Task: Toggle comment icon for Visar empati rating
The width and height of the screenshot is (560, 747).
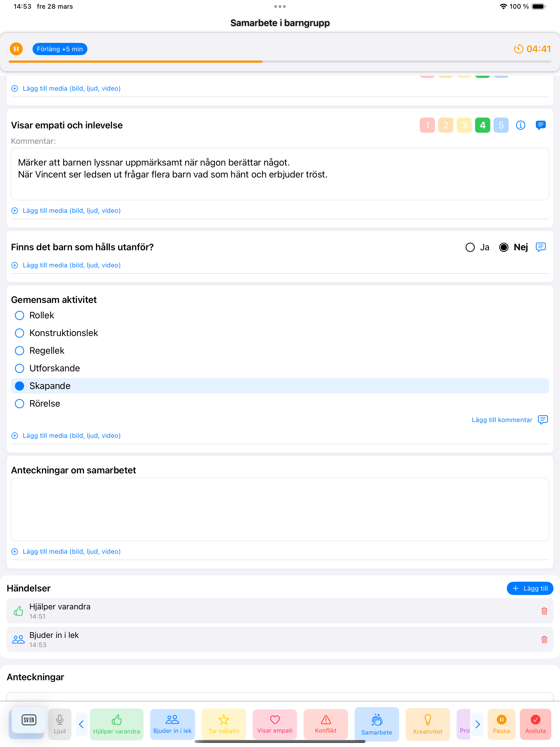Action: 540,125
